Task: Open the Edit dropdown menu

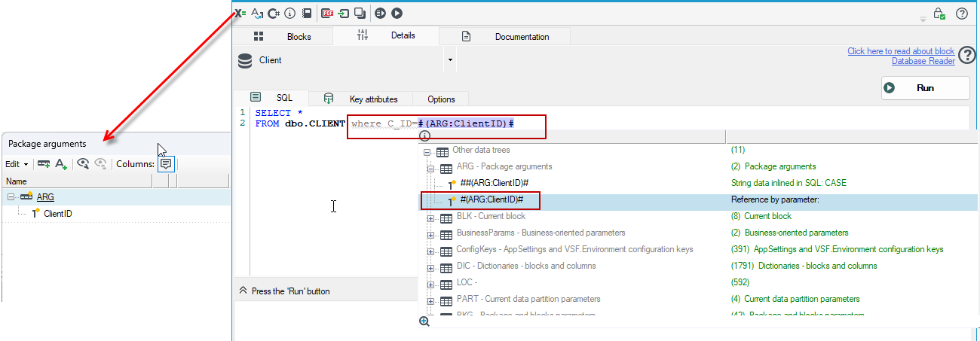Action: (x=17, y=163)
